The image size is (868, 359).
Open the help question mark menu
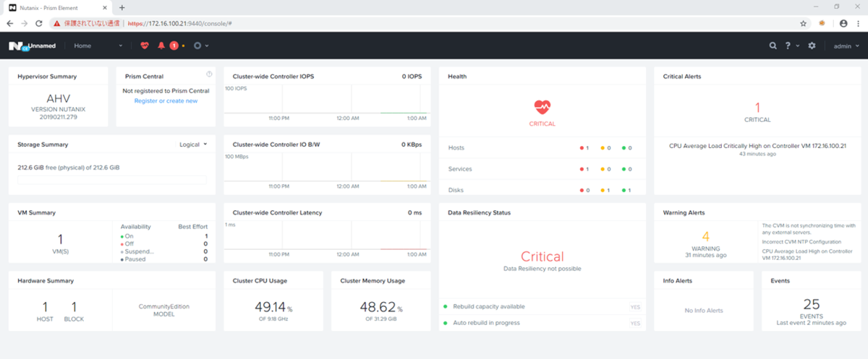tap(792, 46)
